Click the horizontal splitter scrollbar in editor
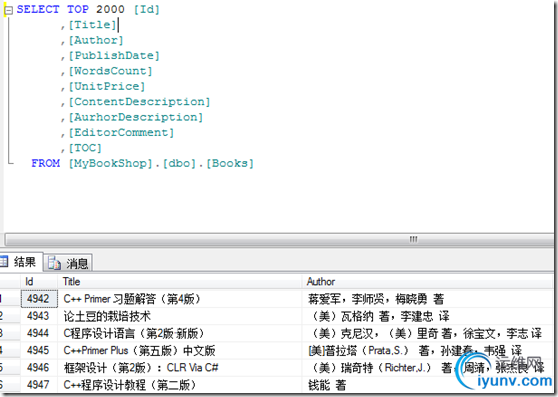This screenshot has width=558, height=397. tap(279, 239)
